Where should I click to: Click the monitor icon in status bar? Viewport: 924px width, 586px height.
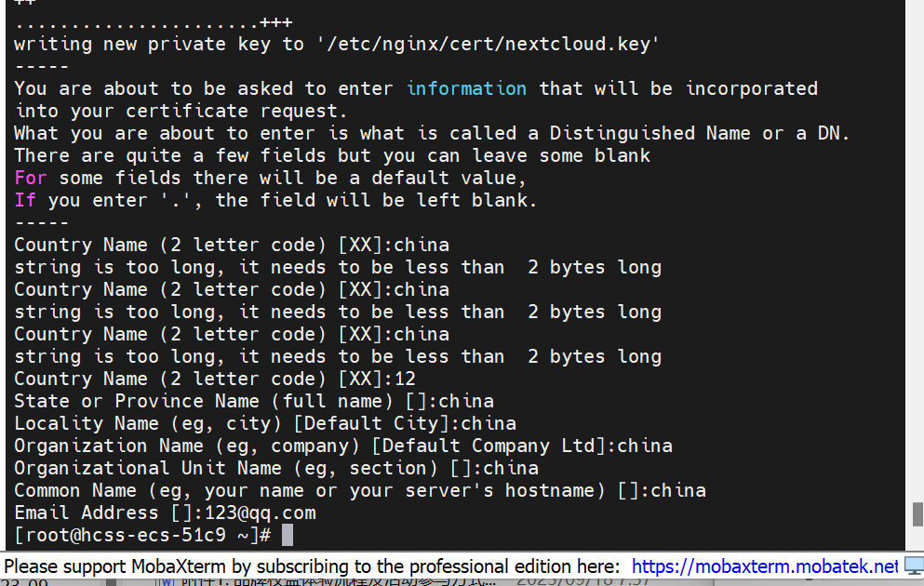click(914, 566)
